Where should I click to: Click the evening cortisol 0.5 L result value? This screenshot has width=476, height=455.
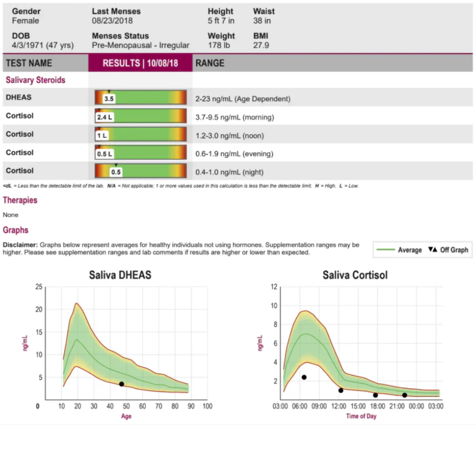[104, 154]
